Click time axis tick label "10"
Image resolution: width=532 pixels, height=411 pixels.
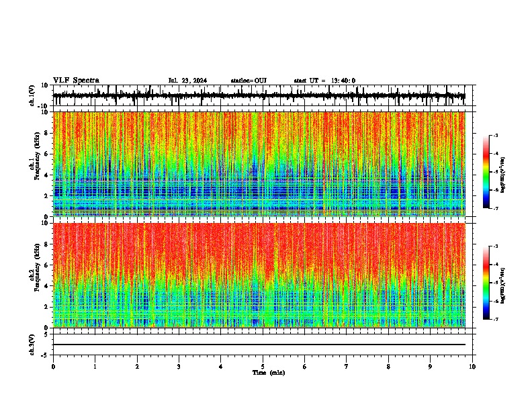(472, 367)
